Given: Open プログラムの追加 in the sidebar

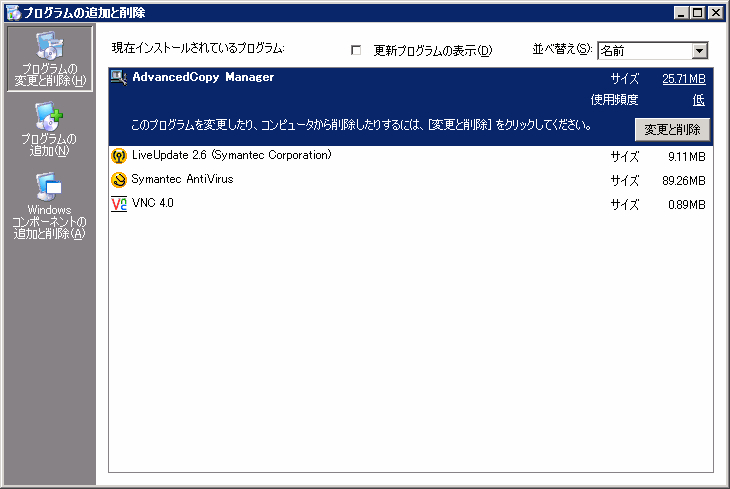Looking at the screenshot, I should coord(49,129).
